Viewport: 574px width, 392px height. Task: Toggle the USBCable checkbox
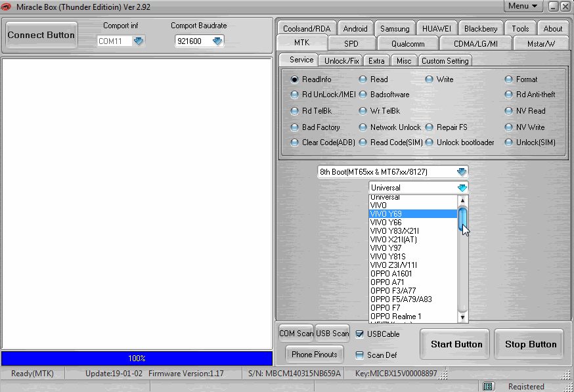click(360, 334)
